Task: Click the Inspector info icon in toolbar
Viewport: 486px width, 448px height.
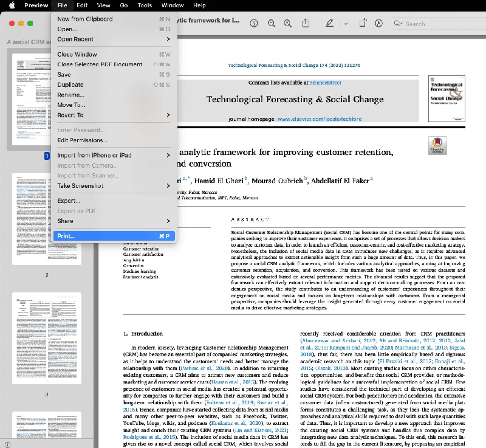Action: [254, 24]
